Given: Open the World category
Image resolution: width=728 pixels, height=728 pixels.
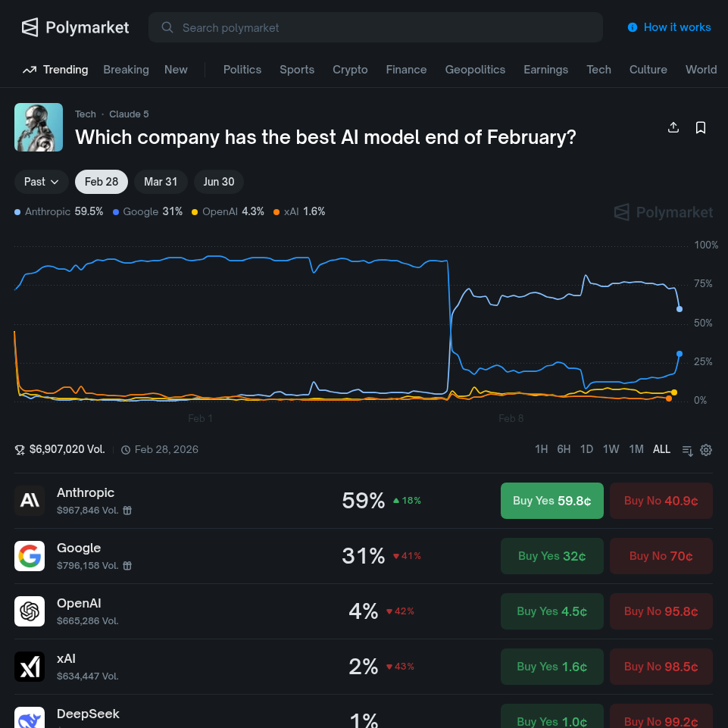Looking at the screenshot, I should tap(701, 70).
